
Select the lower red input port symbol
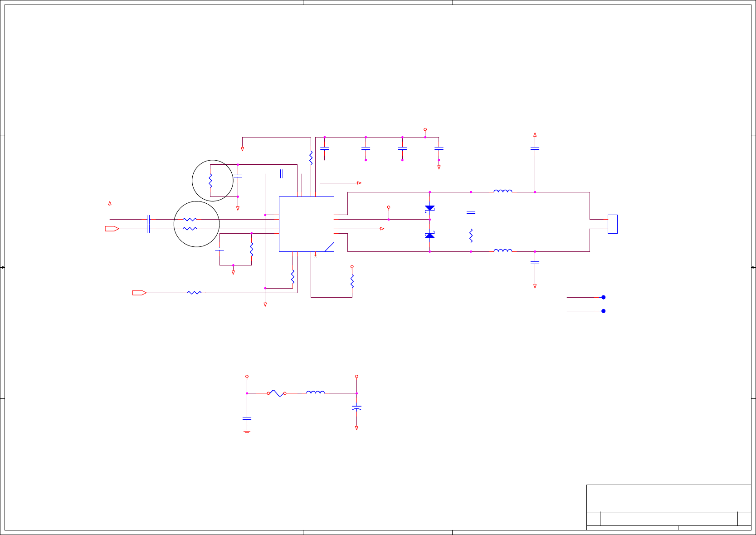coord(139,293)
